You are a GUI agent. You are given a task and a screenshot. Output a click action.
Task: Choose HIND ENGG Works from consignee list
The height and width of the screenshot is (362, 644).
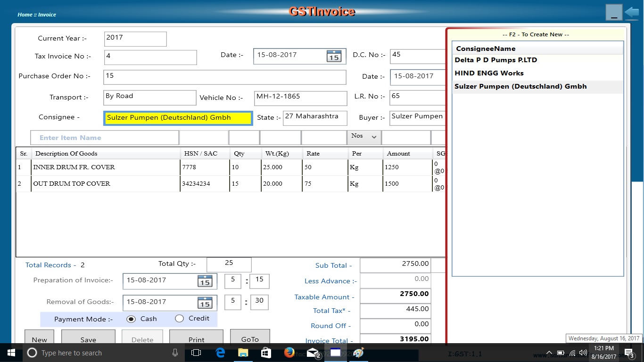point(537,74)
